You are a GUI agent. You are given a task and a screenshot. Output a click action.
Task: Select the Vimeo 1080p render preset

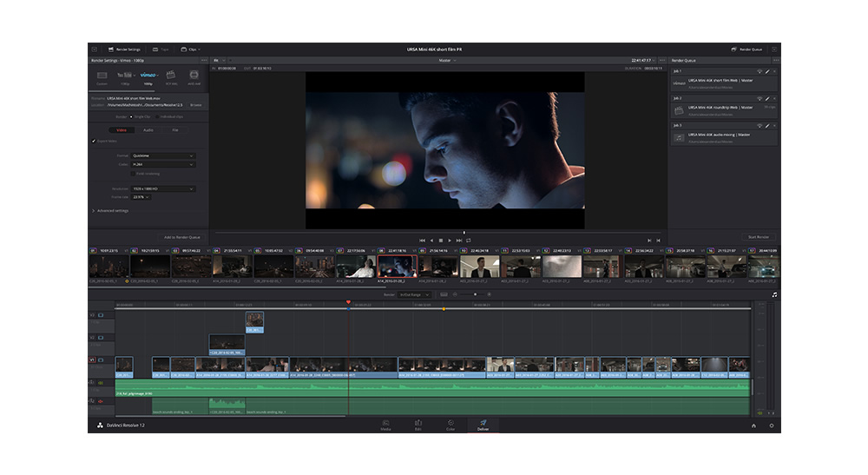tap(148, 76)
